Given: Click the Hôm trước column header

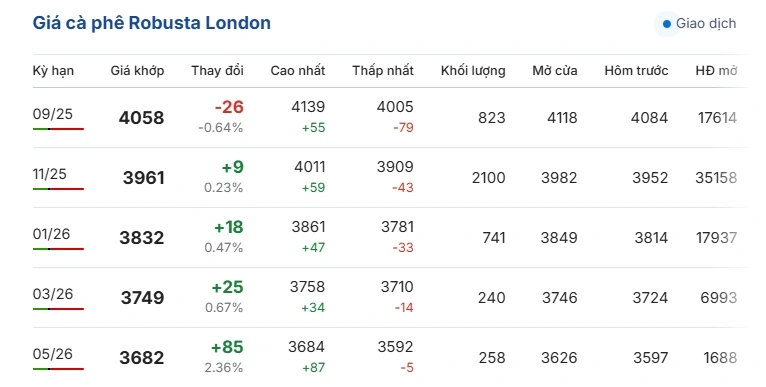Looking at the screenshot, I should pos(636,71).
